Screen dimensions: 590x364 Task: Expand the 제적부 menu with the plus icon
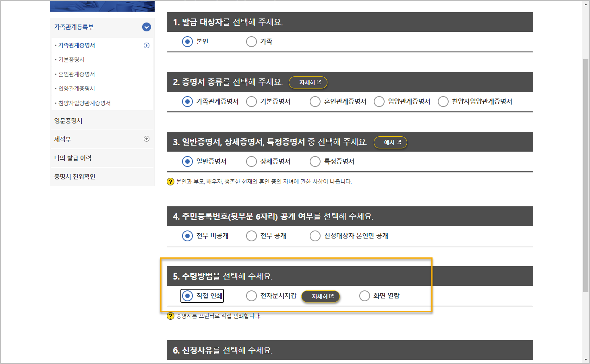point(147,139)
